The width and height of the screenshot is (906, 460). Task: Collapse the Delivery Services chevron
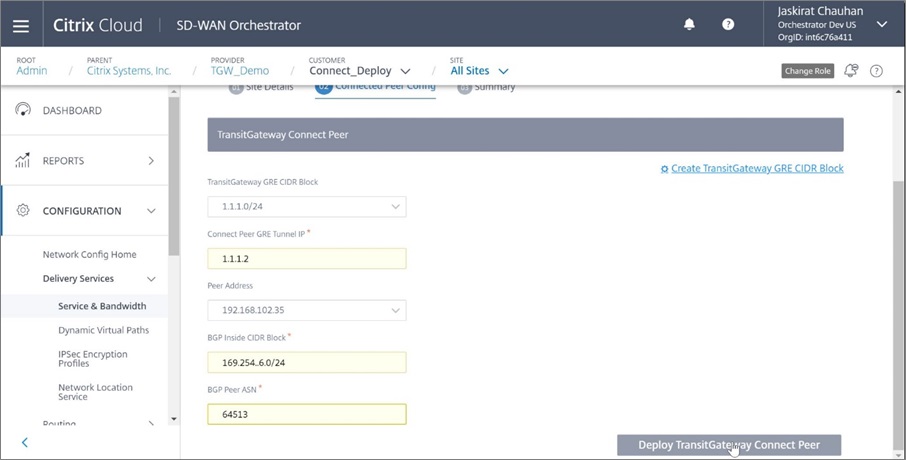(x=151, y=279)
